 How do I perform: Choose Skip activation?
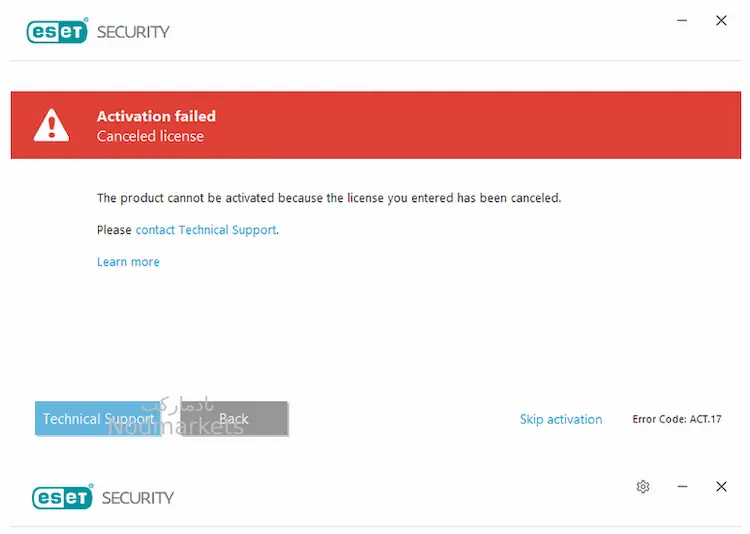pos(561,419)
